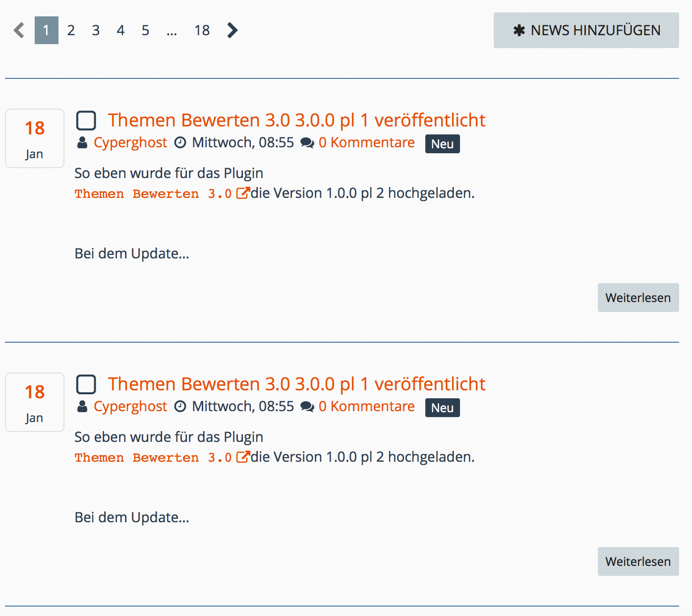Image resolution: width=692 pixels, height=616 pixels.
Task: Open pagination ellipsis to jump to page
Action: coord(172,30)
